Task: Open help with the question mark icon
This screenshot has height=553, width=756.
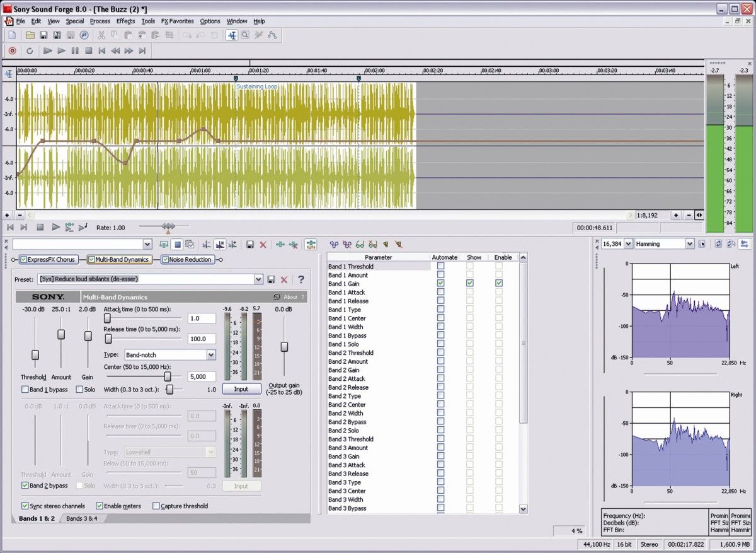Action: [x=301, y=279]
